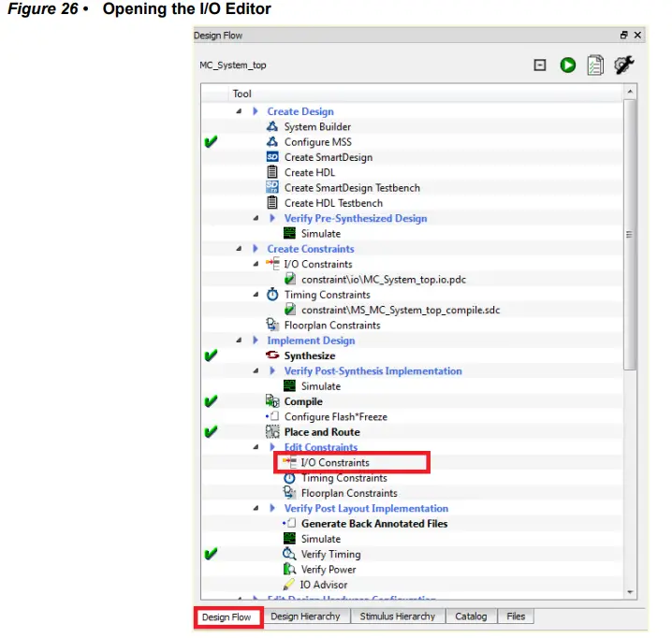Open the Files tab
The image size is (672, 638).
point(516,616)
